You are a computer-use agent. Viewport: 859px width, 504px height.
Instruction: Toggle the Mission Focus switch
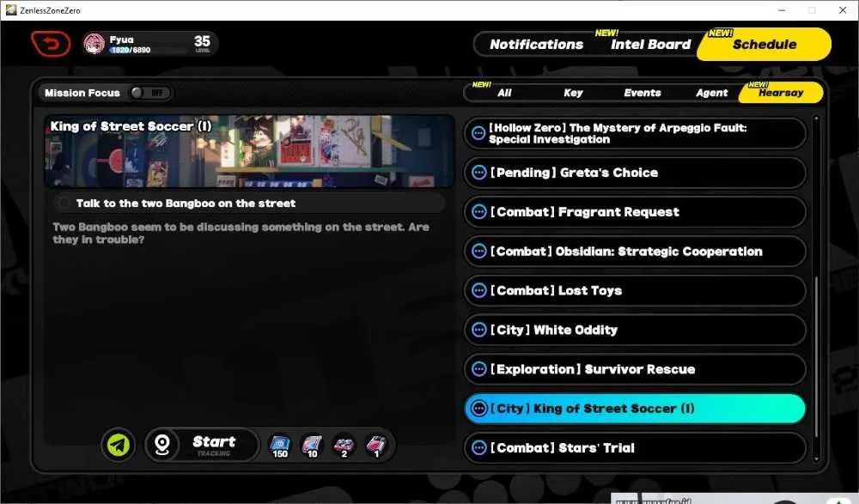(149, 93)
